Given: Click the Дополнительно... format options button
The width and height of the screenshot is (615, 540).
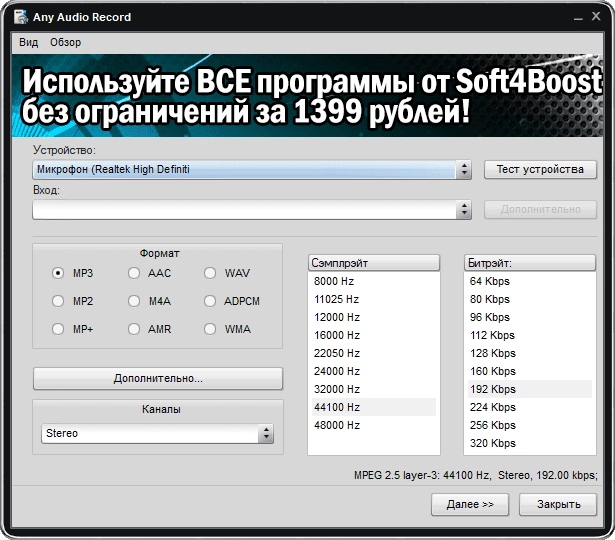Looking at the screenshot, I should click(158, 378).
